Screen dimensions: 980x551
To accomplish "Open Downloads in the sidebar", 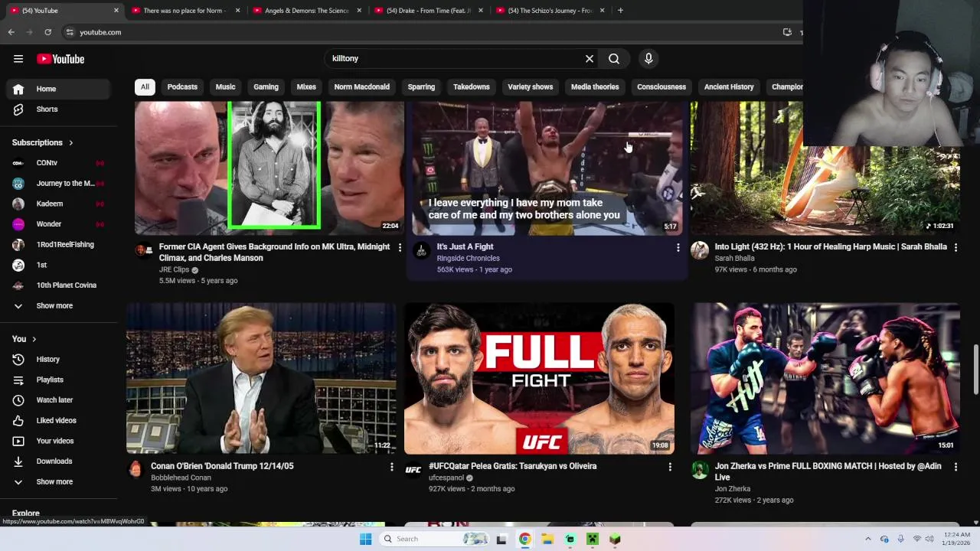I will tap(59, 461).
